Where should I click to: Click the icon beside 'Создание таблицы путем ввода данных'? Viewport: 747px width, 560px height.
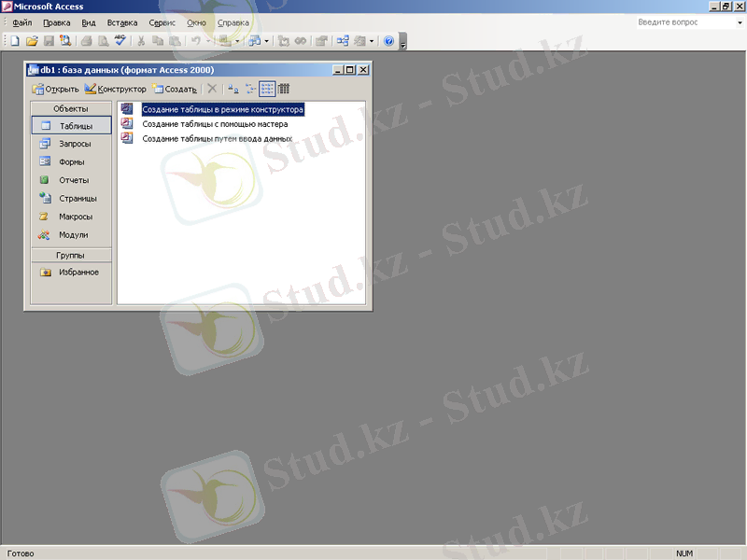[127, 138]
